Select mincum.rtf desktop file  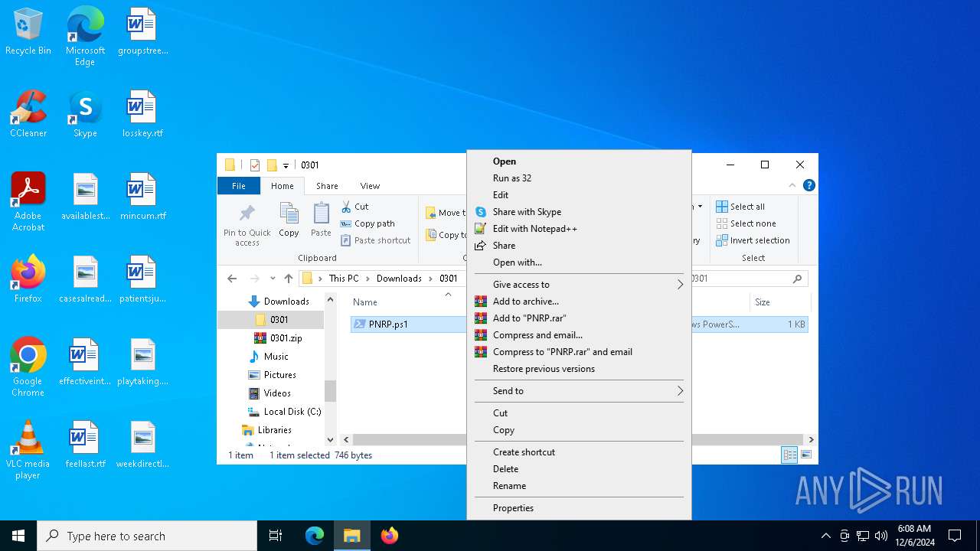click(x=142, y=197)
